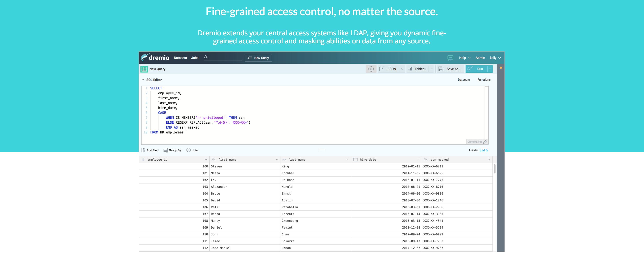Viewport: 644px width, 262px height.
Task: Open ssn_masked column dropdown
Action: (x=489, y=159)
